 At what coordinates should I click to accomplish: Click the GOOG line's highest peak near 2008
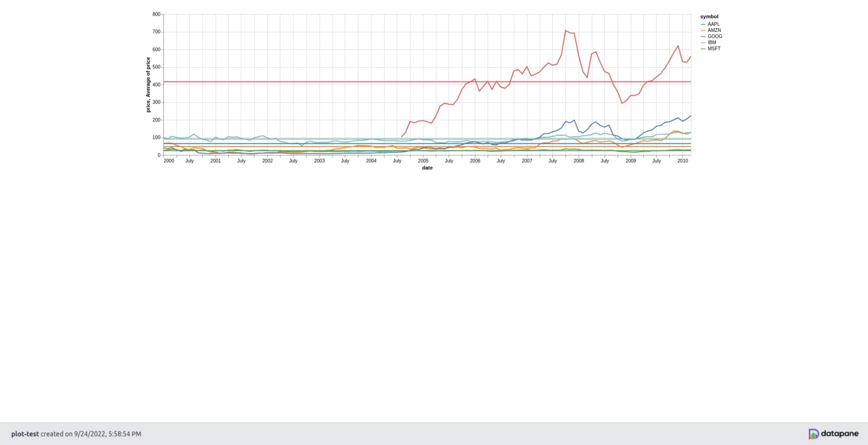(x=566, y=30)
